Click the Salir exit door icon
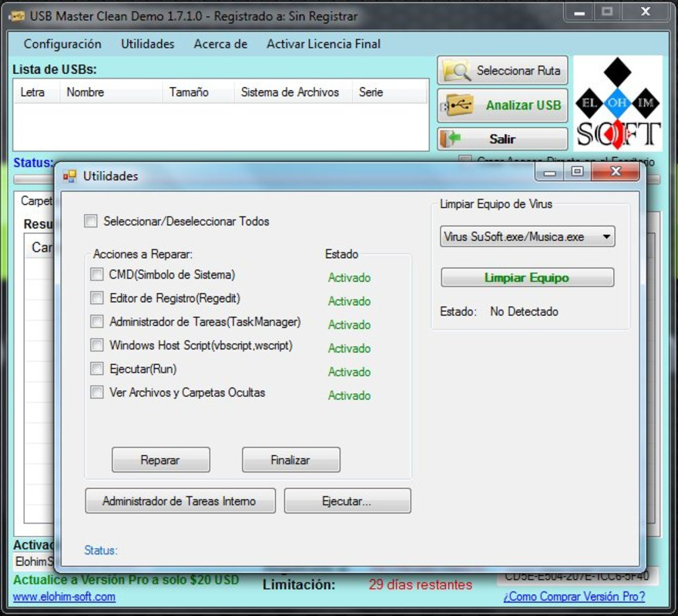Viewport: 678px width, 616px height. 450,139
